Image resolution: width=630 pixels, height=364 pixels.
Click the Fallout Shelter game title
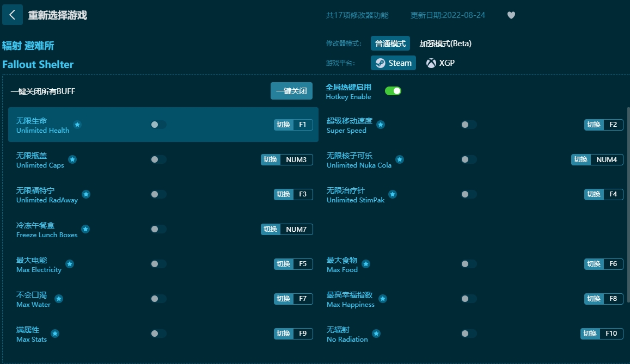pyautogui.click(x=38, y=65)
